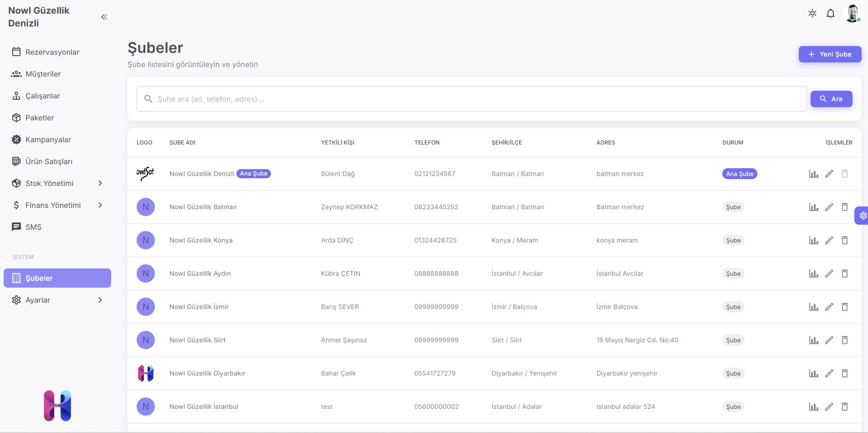868x433 pixels.
Task: Sort by the Şube Adı column header
Action: click(x=182, y=143)
